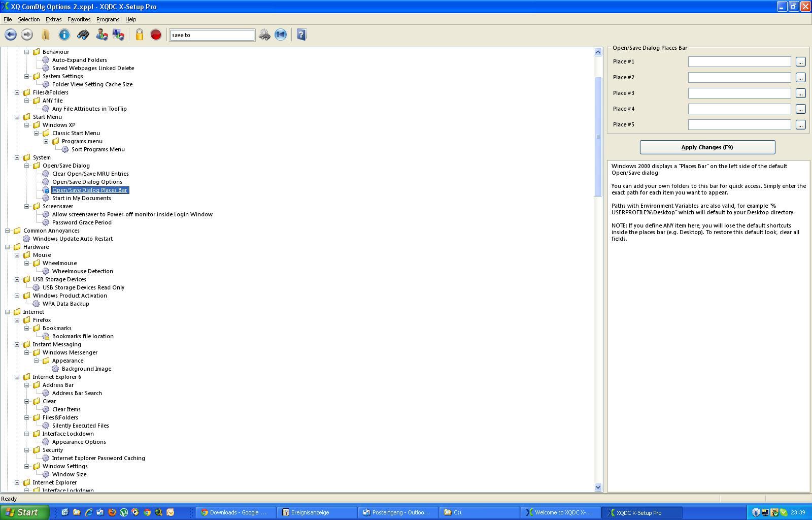
Task: Collapse the Screensaver tree node
Action: (x=27, y=206)
